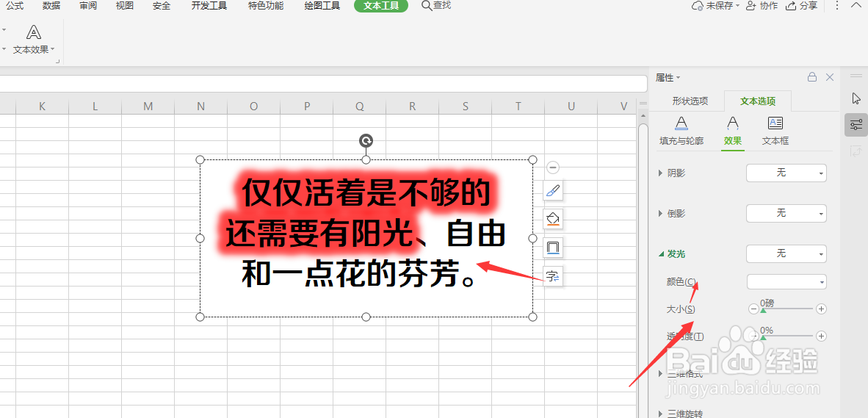868x418 pixels.
Task: Open the 填充与轮廓 fill and outline section
Action: (681, 131)
